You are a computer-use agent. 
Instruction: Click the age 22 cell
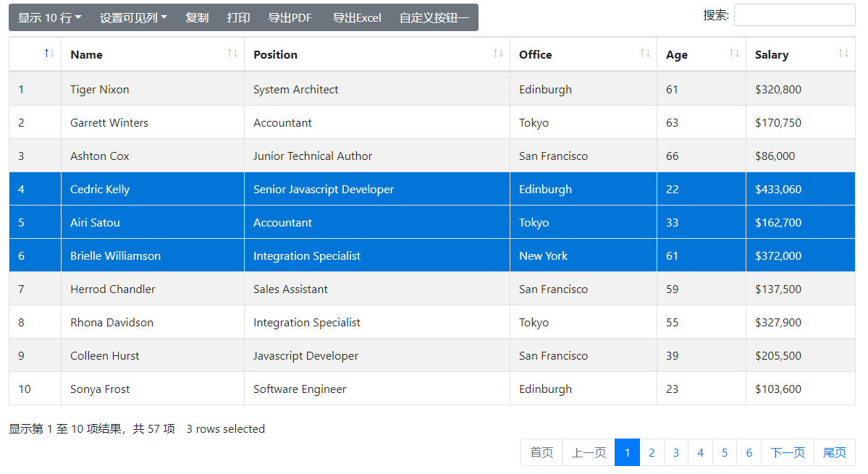701,189
